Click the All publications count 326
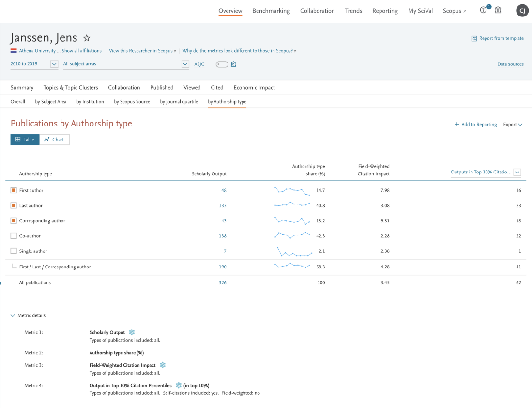The width and height of the screenshot is (532, 408). [x=223, y=282]
